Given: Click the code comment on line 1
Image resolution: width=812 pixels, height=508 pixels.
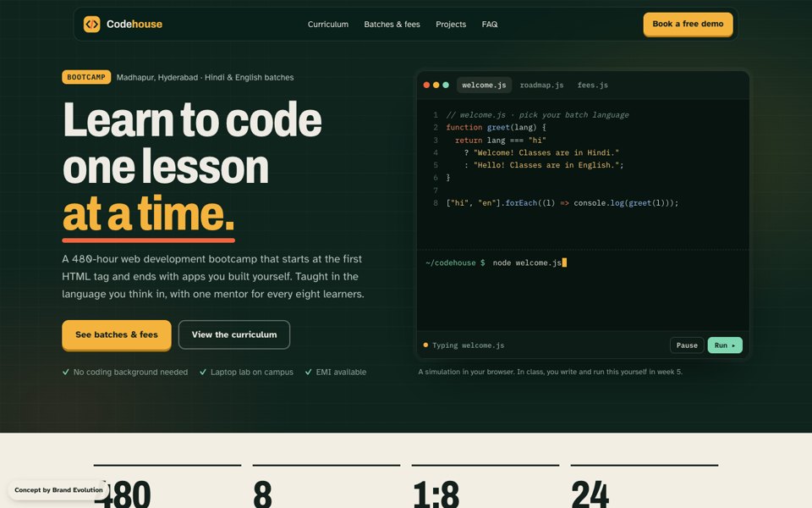Looking at the screenshot, I should click(538, 115).
